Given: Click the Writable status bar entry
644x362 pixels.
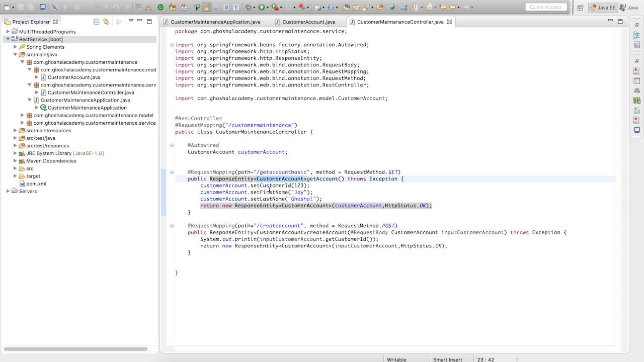Looking at the screenshot, I should tap(396, 359).
